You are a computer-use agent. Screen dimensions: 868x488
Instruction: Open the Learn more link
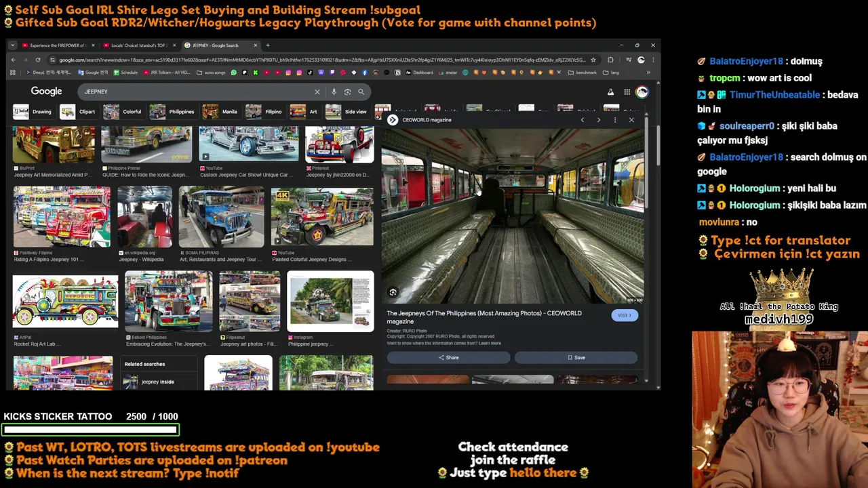(490, 344)
